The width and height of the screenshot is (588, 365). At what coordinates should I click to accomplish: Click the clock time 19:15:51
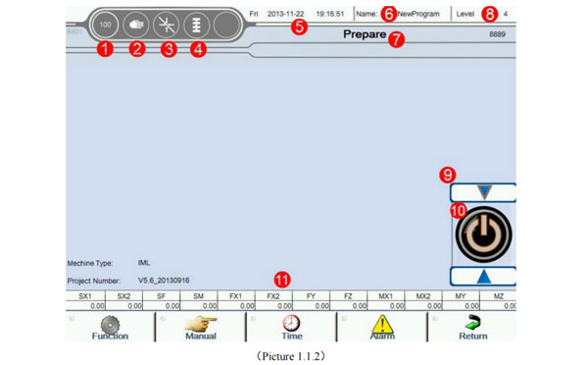(329, 14)
